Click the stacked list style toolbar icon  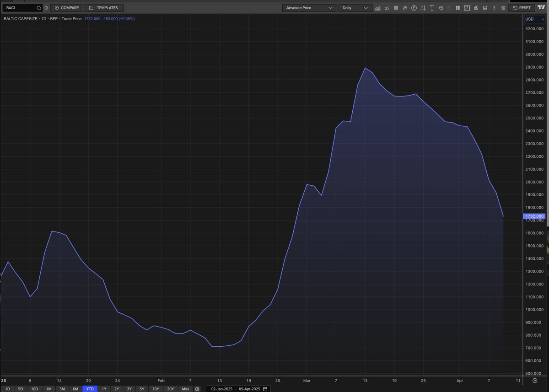point(396,8)
